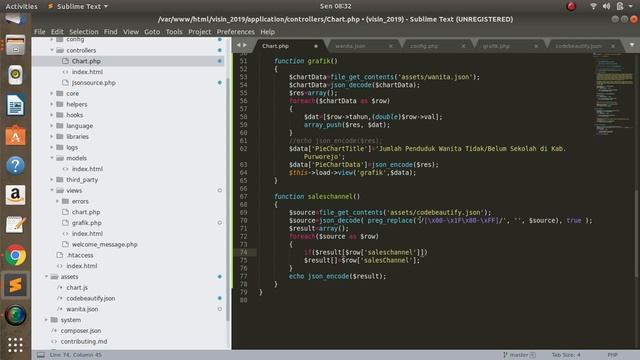Toggle the side bar via status bar icon
Image resolution: width=640 pixels, height=360 pixels.
(x=41, y=355)
